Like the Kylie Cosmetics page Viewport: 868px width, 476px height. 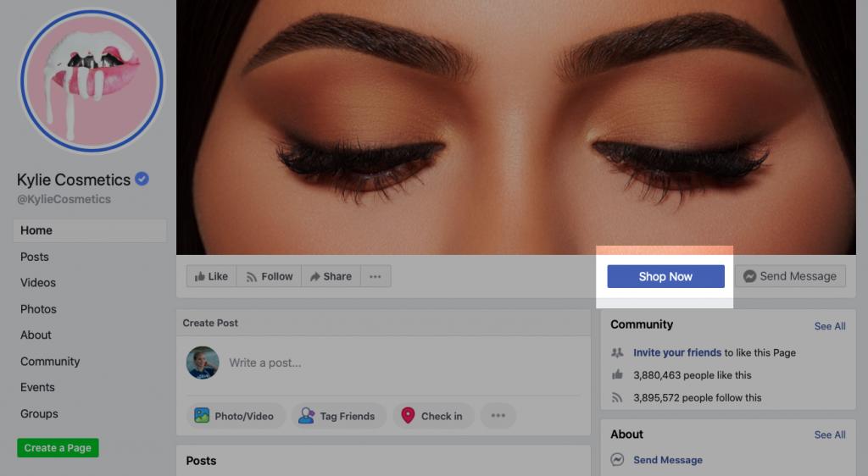coord(211,276)
